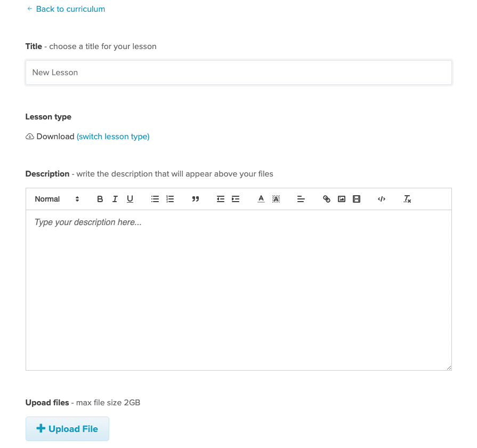Increase indent of the text
The height and width of the screenshot is (448, 477).
(236, 199)
